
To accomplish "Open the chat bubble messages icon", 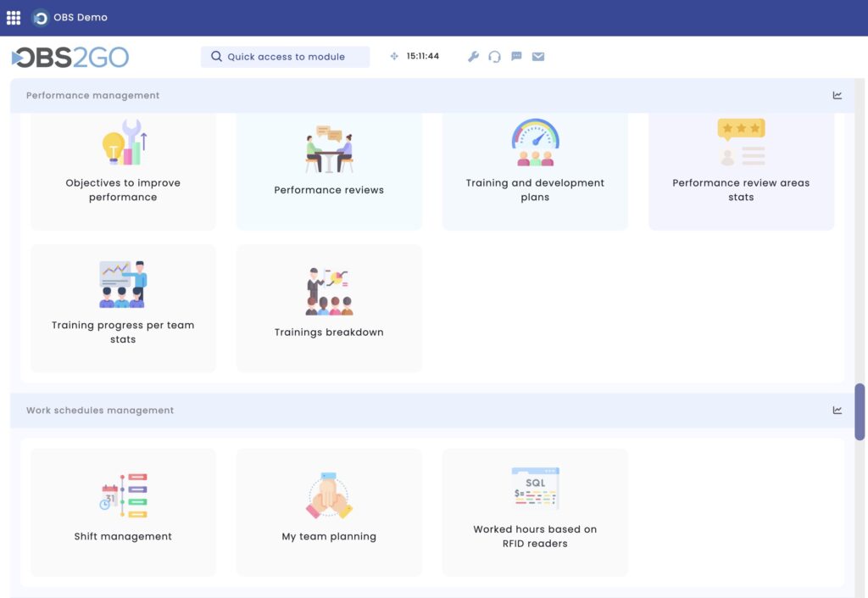I will tap(516, 57).
